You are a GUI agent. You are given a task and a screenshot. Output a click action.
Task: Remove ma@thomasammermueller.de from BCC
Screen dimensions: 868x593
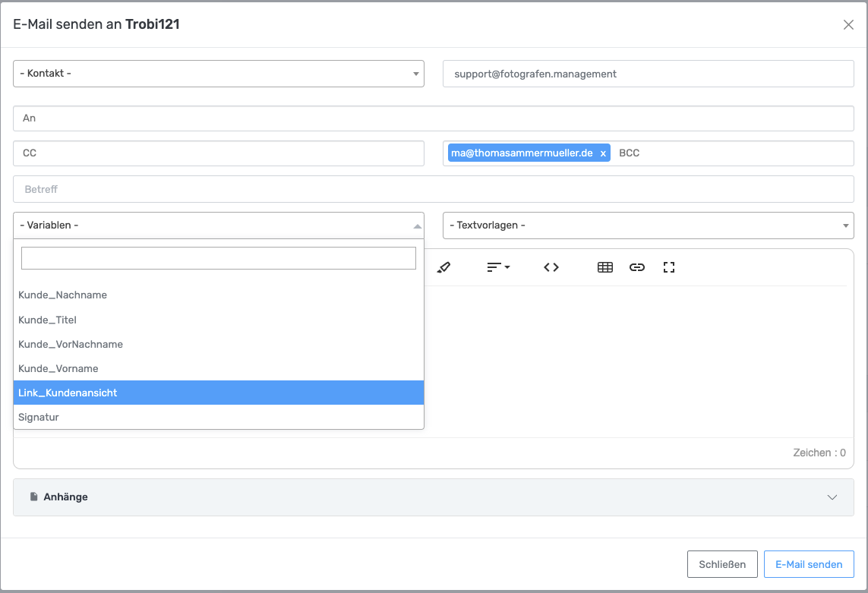603,153
